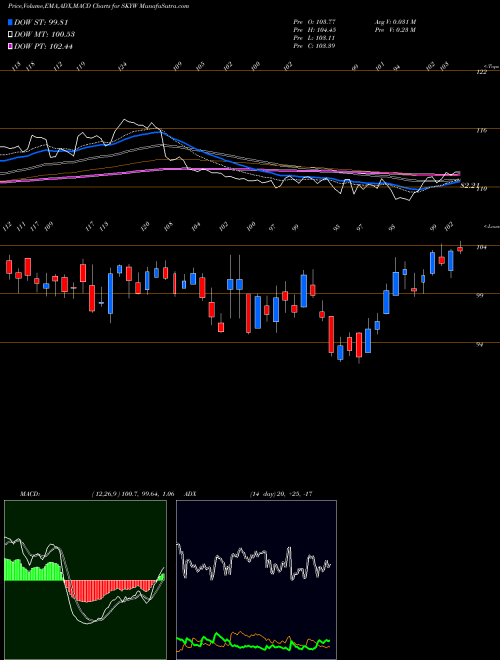Select the 'DOW PT: 102.44' legend label

43,46
